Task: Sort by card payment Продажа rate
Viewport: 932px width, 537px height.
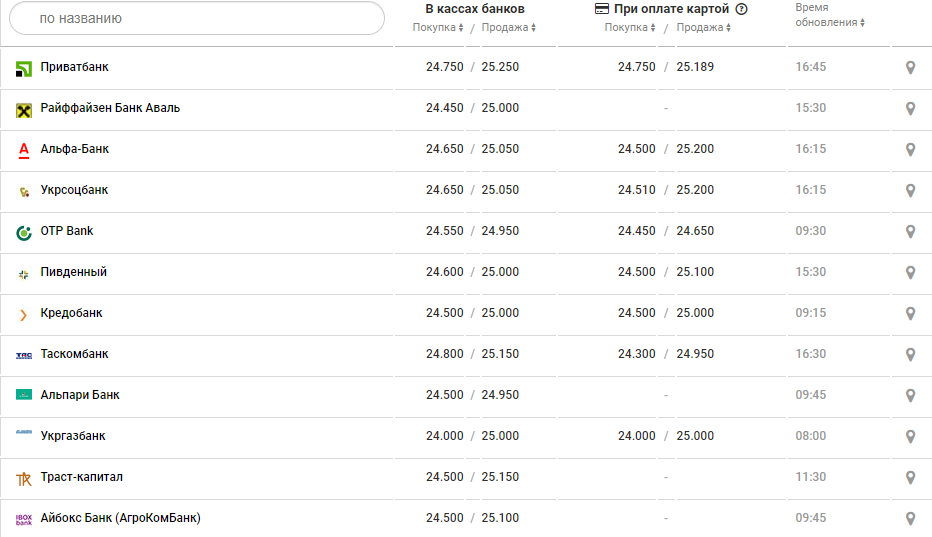Action: click(704, 28)
